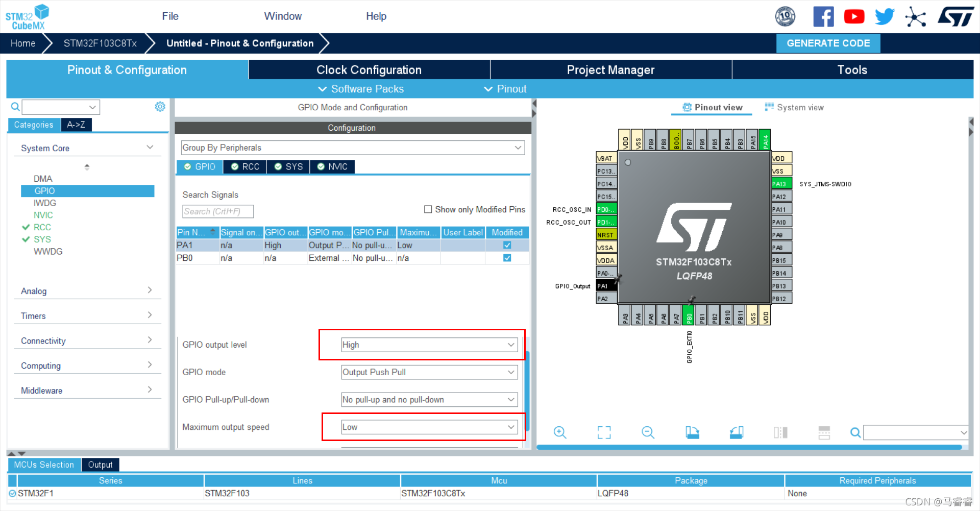Open the Window menu
Image resolution: width=980 pixels, height=511 pixels.
click(x=283, y=16)
